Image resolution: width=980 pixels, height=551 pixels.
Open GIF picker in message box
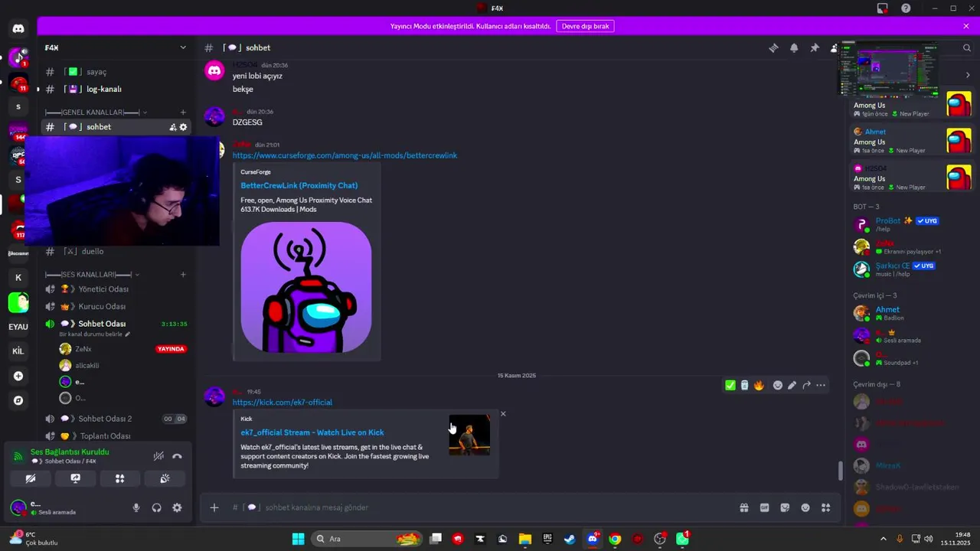click(764, 507)
